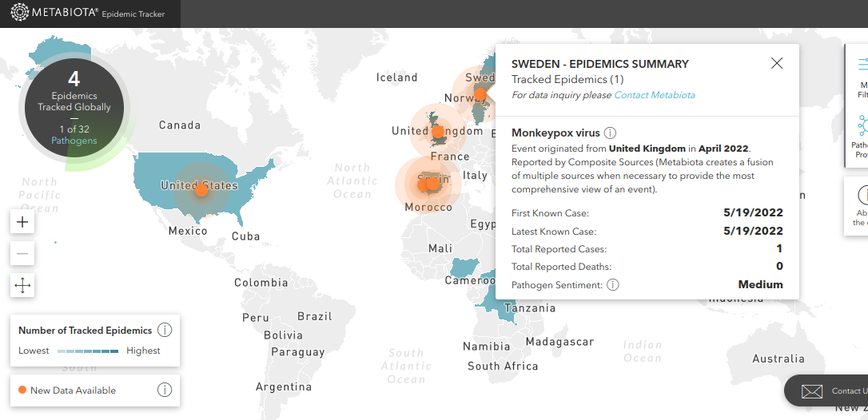The width and height of the screenshot is (868, 420).
Task: Click the Tracked Epidemics (1) text
Action: [567, 80]
